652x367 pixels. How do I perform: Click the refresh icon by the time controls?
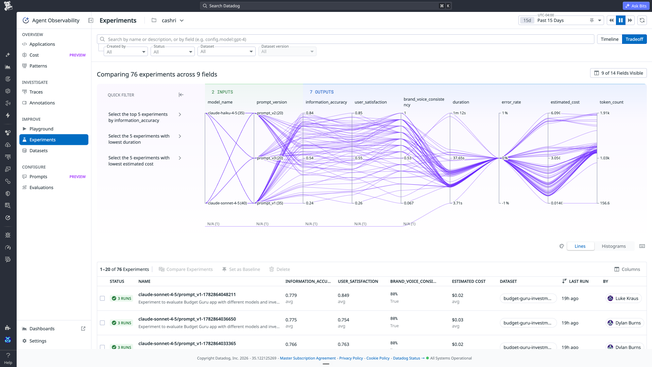tap(642, 20)
